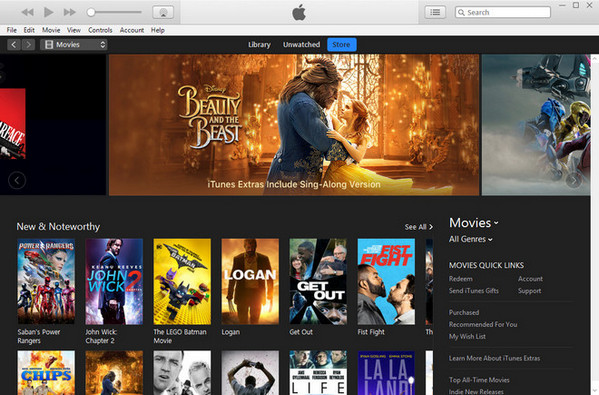Image resolution: width=599 pixels, height=395 pixels.
Task: Select the Store tab
Action: [x=342, y=45]
